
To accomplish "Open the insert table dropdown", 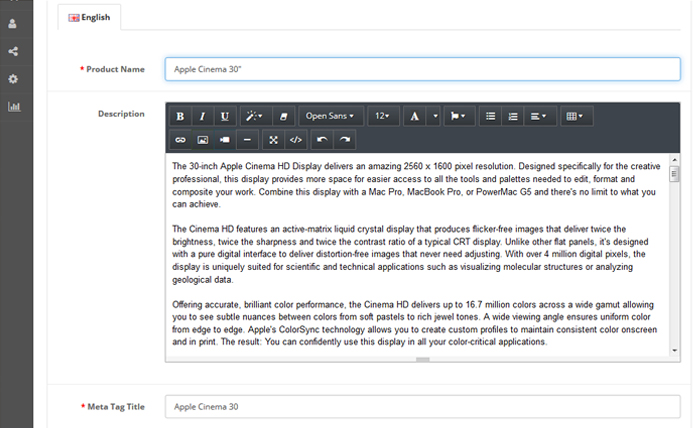I will pyautogui.click(x=576, y=116).
